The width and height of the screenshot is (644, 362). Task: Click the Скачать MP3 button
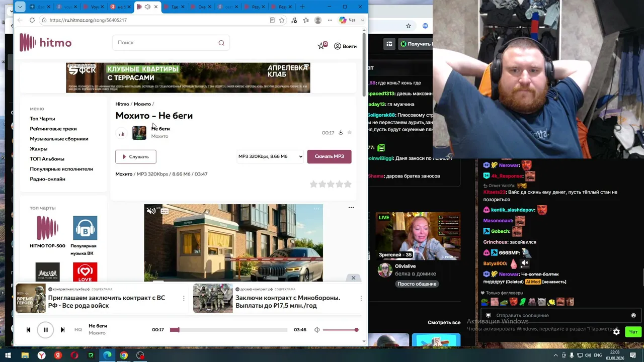329,156
